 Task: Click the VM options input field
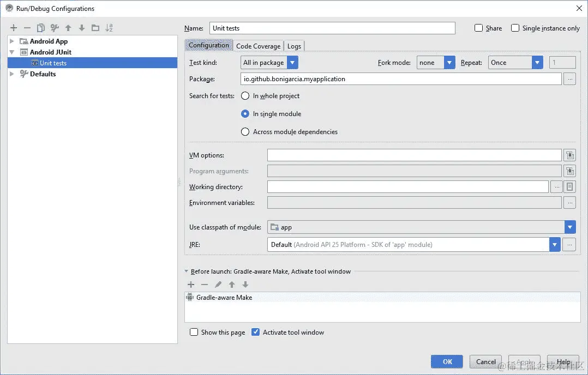[x=415, y=155]
